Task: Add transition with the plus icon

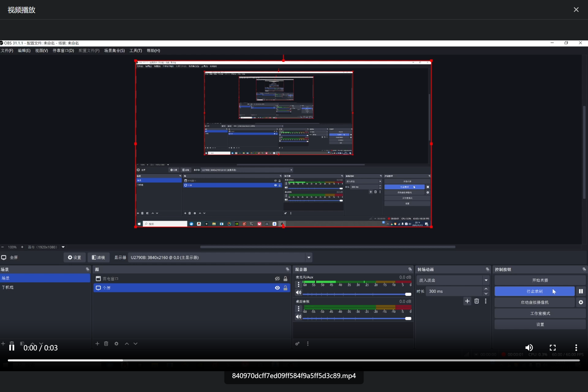Action: pyautogui.click(x=467, y=301)
